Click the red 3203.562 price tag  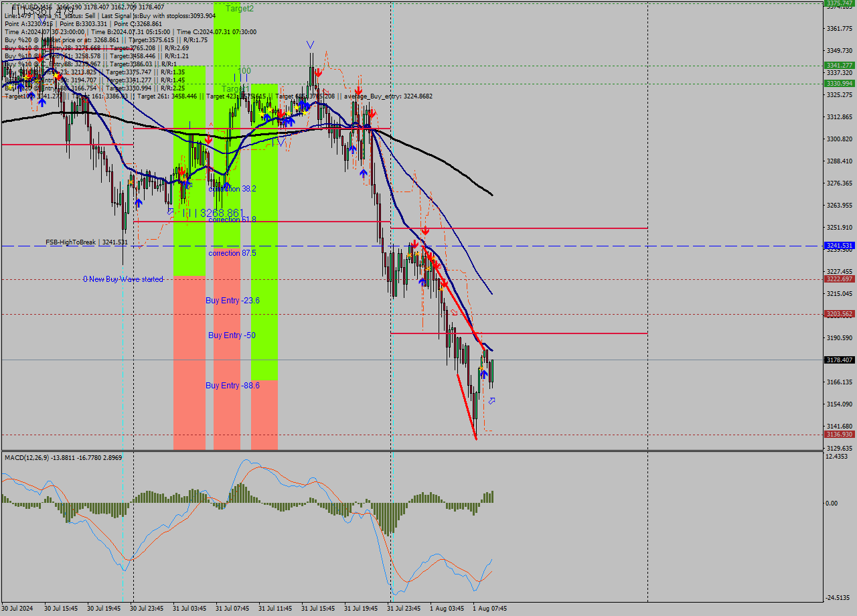click(840, 313)
